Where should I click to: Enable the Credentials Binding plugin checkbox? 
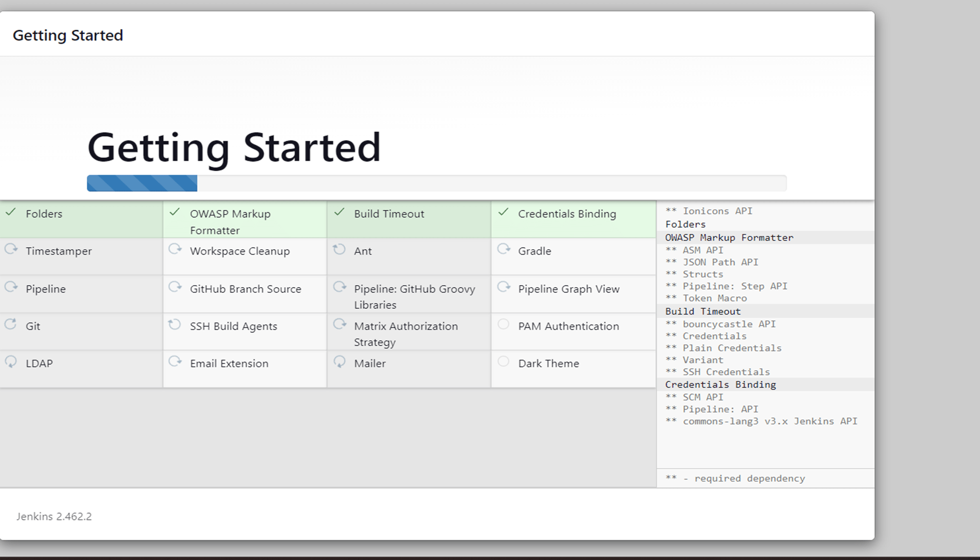coord(504,213)
